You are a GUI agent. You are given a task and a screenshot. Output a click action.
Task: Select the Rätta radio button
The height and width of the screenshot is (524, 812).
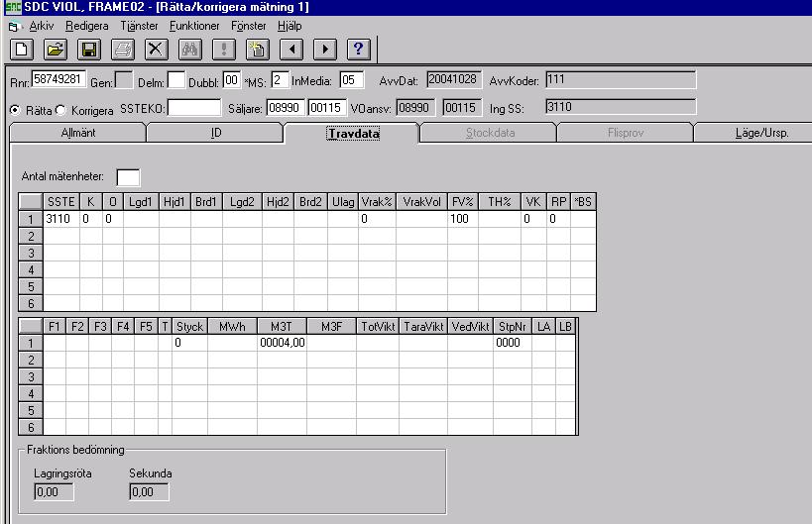click(15, 110)
